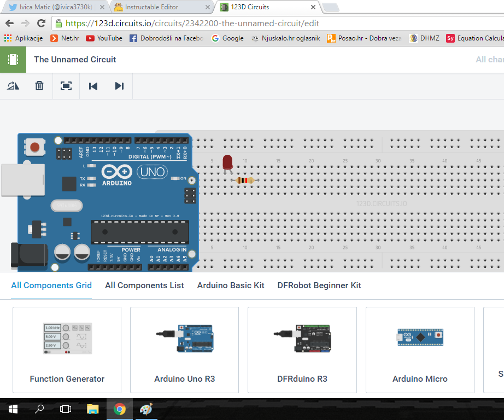The width and height of the screenshot is (504, 420).
Task: Click the green 123D Circuits logo icon
Action: point(12,59)
